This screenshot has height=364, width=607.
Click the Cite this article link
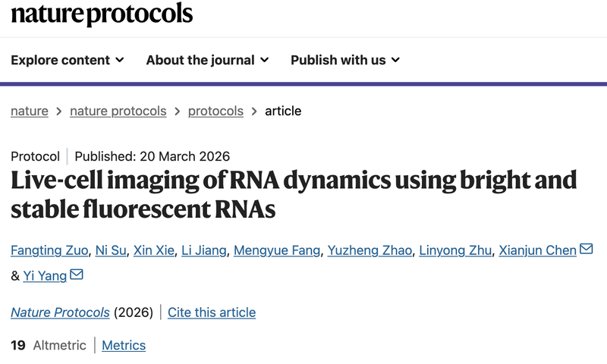212,312
